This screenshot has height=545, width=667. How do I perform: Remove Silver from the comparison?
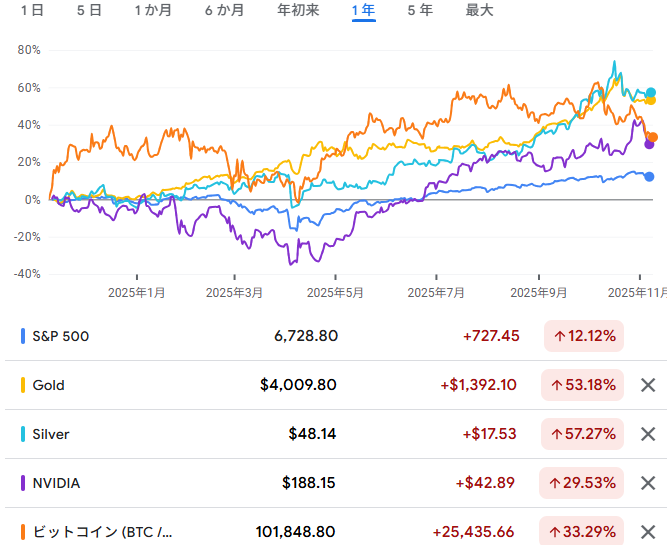[648, 434]
